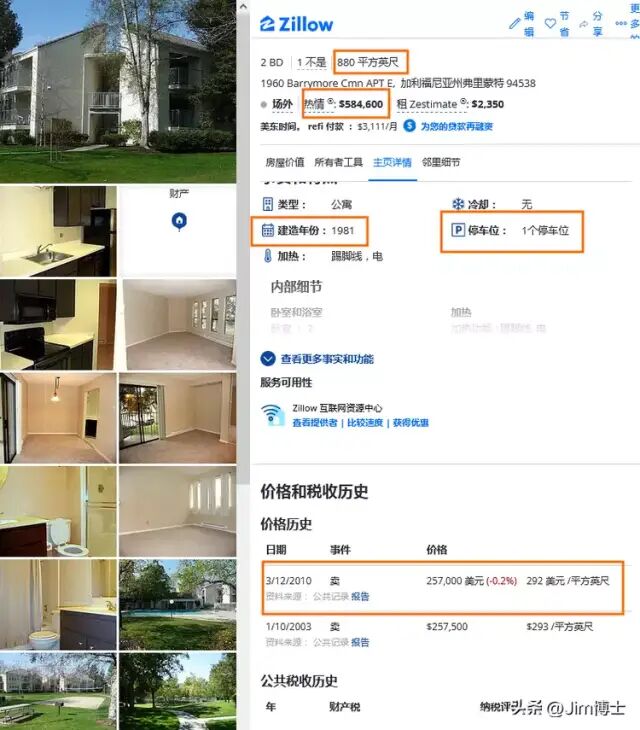This screenshot has height=730, width=640.
Task: Click the 获得优惠 link
Action: (411, 423)
